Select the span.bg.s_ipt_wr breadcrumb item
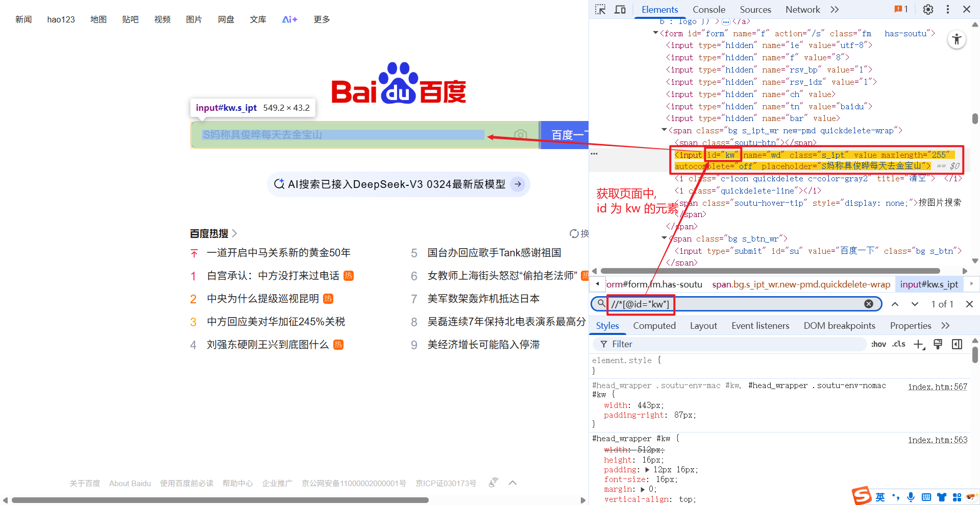Viewport: 980px width, 505px height. pos(801,284)
